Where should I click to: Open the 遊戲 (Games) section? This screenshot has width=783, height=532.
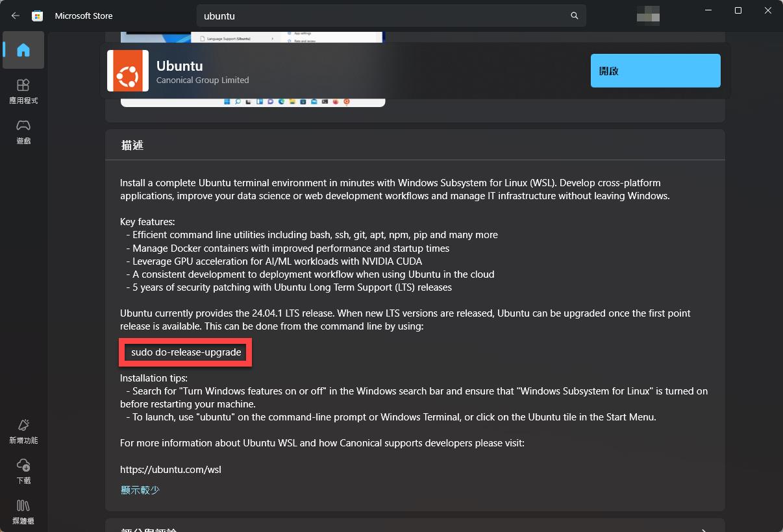(23, 132)
